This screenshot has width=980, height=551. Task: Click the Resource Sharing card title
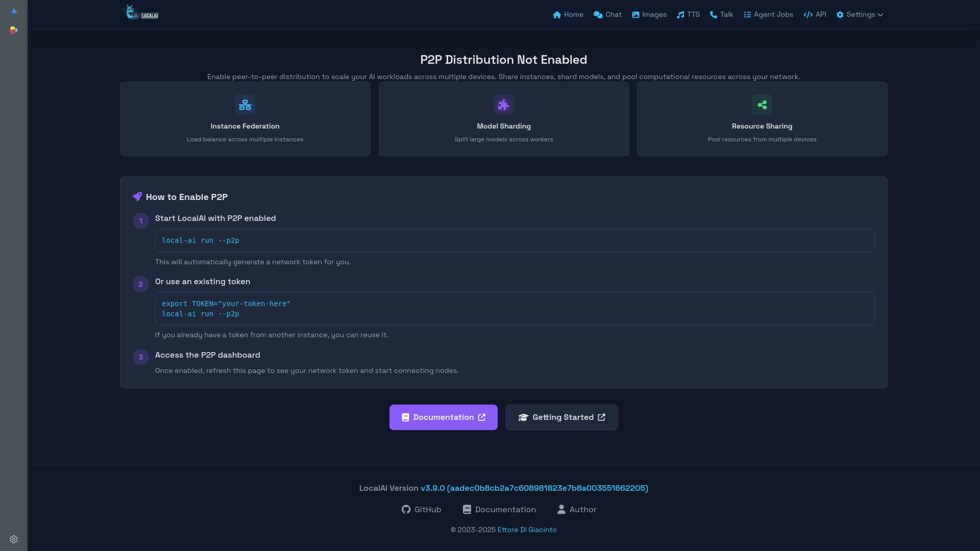[762, 126]
